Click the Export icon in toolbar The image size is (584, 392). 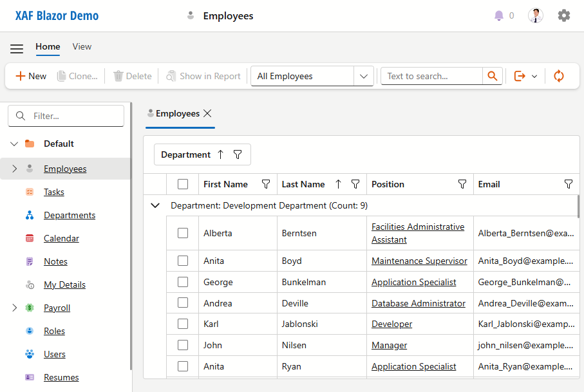coord(520,76)
